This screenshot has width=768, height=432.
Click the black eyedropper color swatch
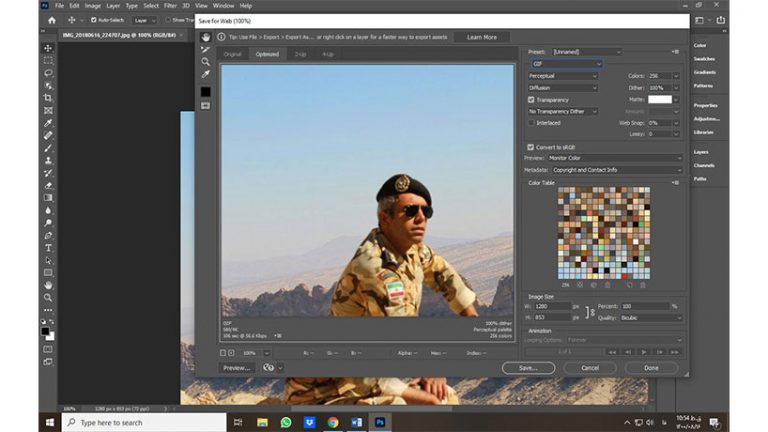pos(206,92)
